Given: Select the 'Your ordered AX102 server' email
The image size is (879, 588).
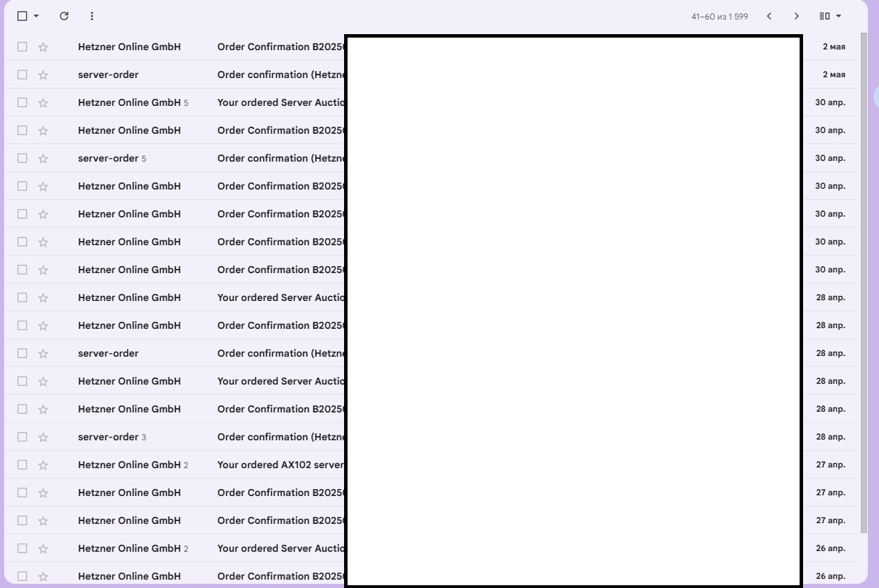Looking at the screenshot, I should pos(22,465).
